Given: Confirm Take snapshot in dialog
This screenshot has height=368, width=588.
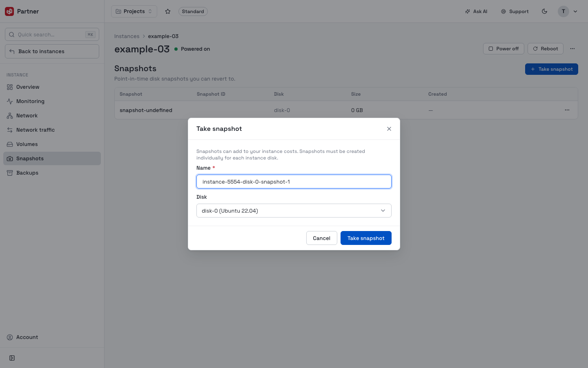Looking at the screenshot, I should point(366,238).
